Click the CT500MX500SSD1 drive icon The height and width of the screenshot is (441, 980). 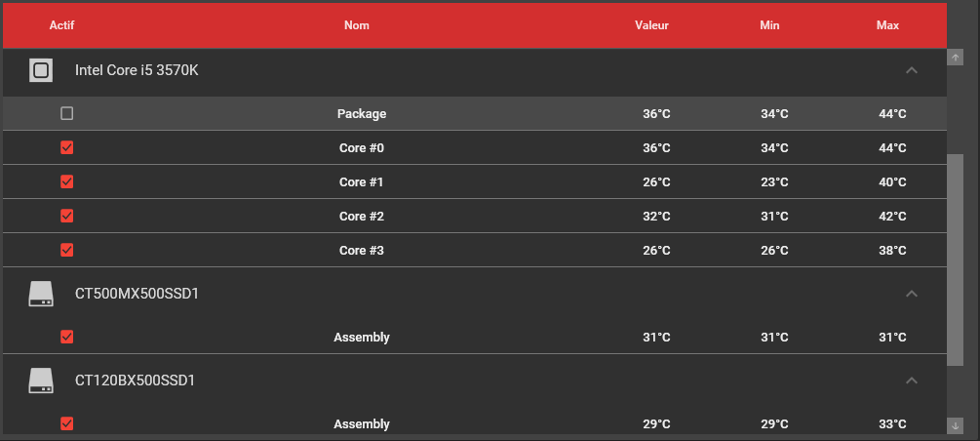pos(41,294)
